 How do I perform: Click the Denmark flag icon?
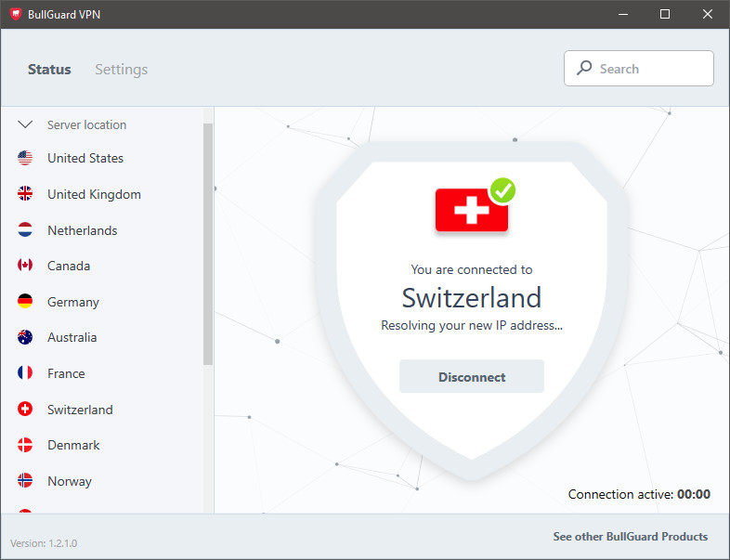(25, 445)
